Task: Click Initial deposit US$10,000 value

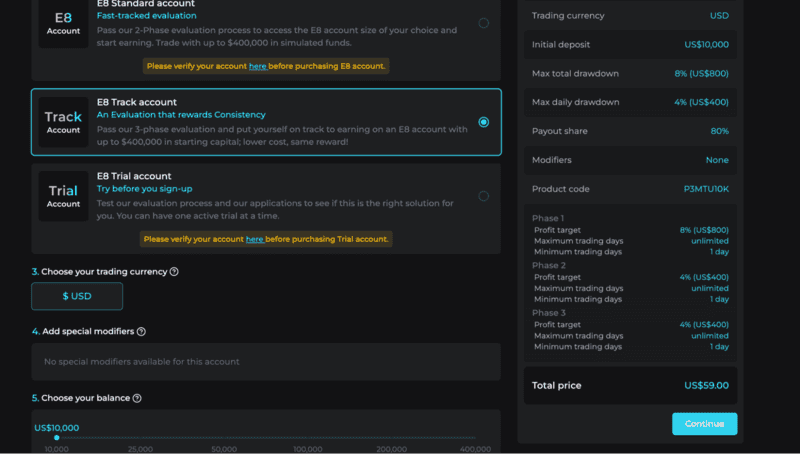Action: (706, 44)
